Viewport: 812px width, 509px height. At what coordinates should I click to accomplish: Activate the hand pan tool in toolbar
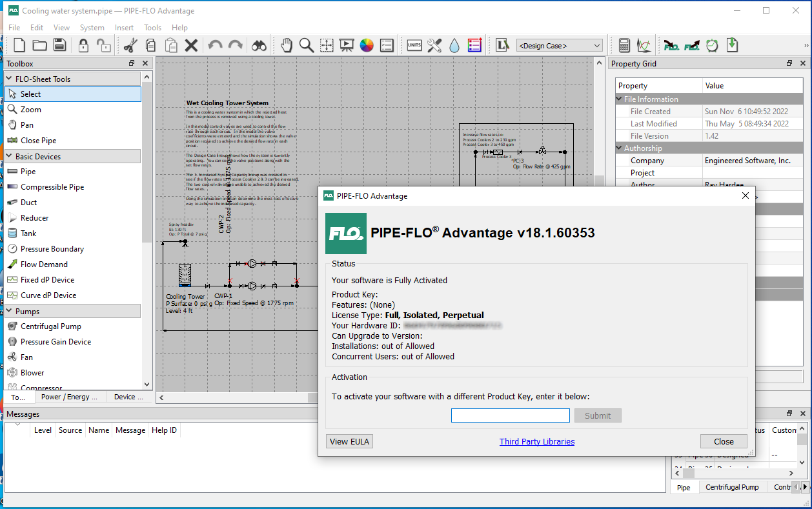pyautogui.click(x=286, y=45)
